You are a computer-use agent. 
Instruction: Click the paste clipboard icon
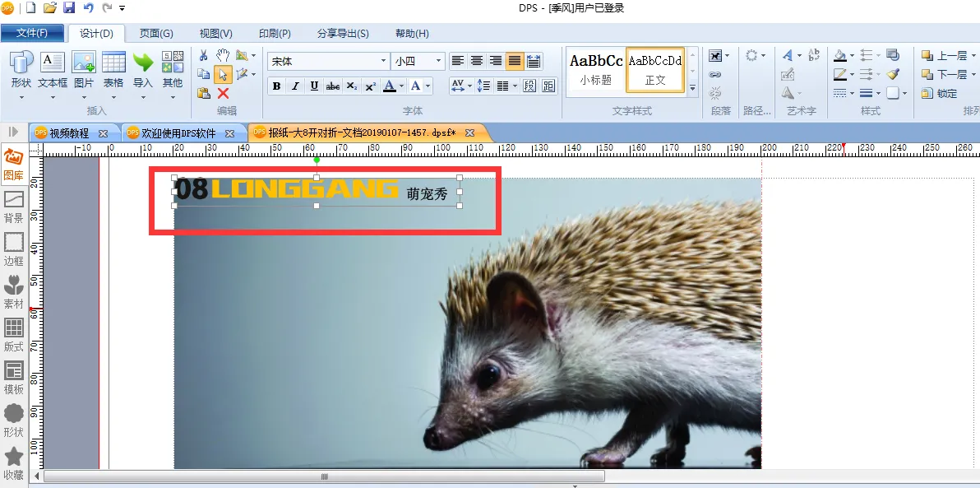click(x=204, y=93)
